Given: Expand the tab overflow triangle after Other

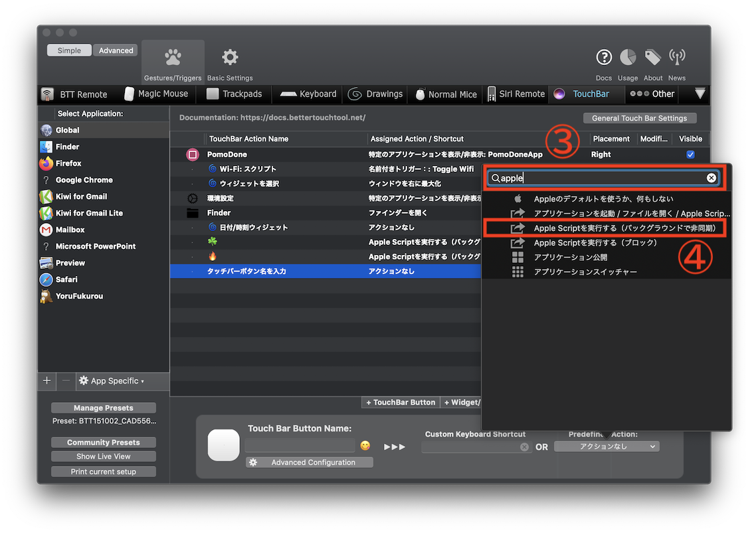Looking at the screenshot, I should (x=700, y=94).
